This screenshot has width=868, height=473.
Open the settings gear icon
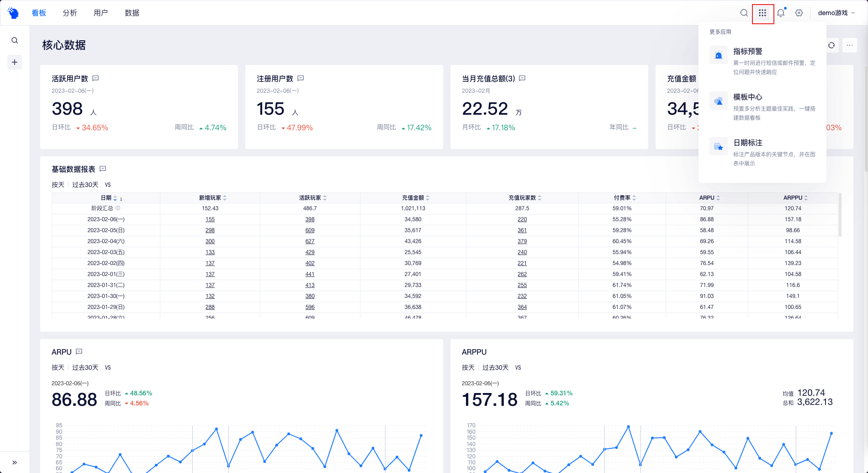pyautogui.click(x=799, y=13)
